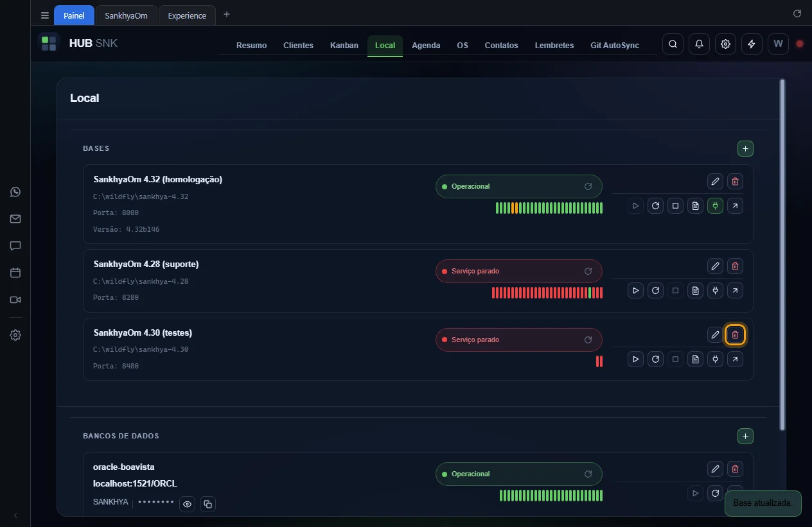812x527 pixels.
Task: Refresh status of SankhyaOm 4.32 Operacional badge
Action: pos(588,186)
